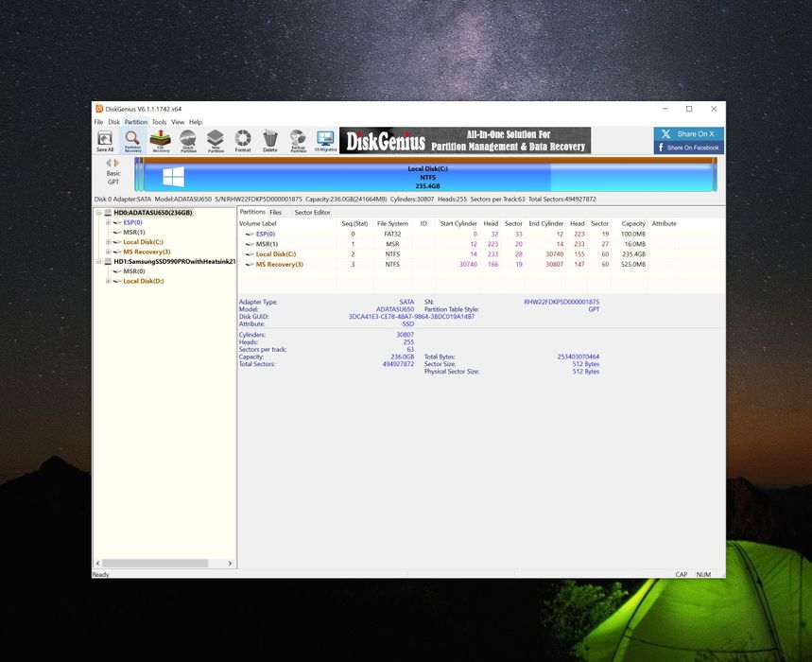Select MSR(1) in the disk tree
The image size is (812, 662).
pos(134,233)
